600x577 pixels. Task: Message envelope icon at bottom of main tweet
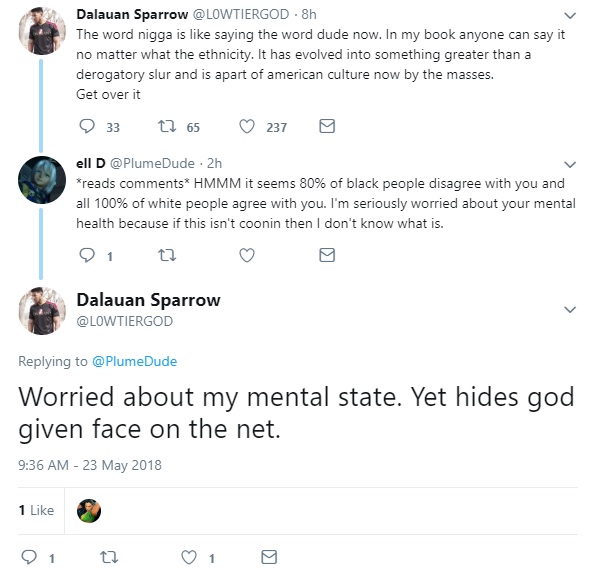[269, 557]
